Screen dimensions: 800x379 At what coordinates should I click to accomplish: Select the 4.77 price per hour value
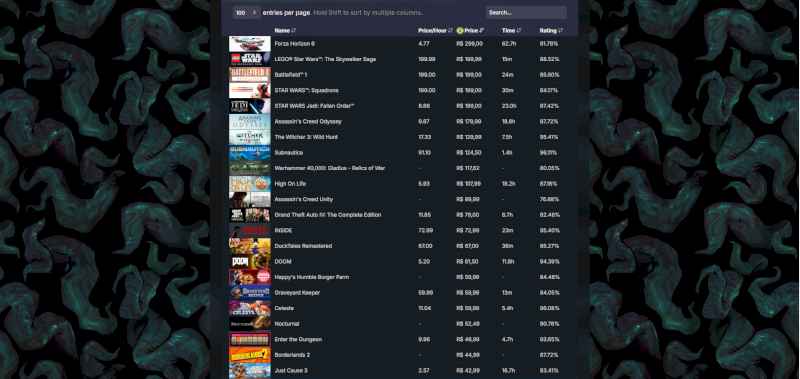click(x=423, y=44)
